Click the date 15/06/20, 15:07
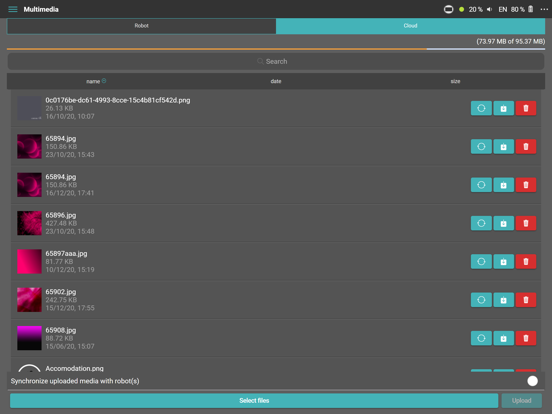The image size is (552, 414). click(x=70, y=346)
